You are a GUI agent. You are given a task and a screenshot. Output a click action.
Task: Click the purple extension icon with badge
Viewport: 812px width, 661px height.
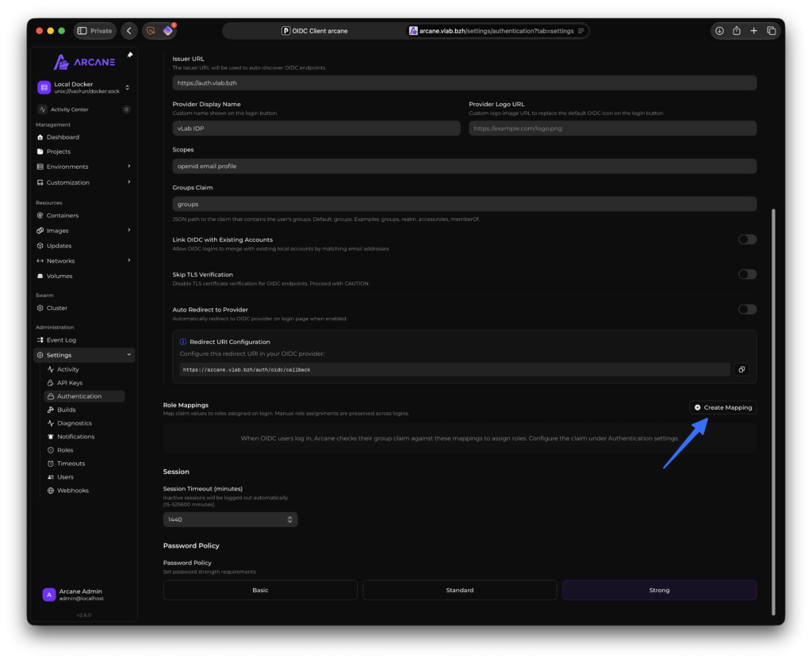point(168,31)
